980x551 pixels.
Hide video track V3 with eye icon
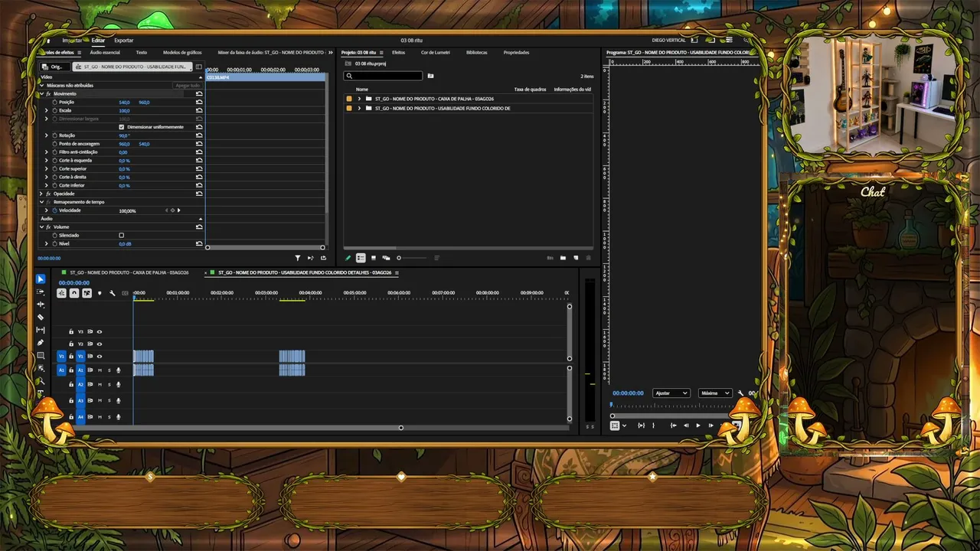[100, 331]
